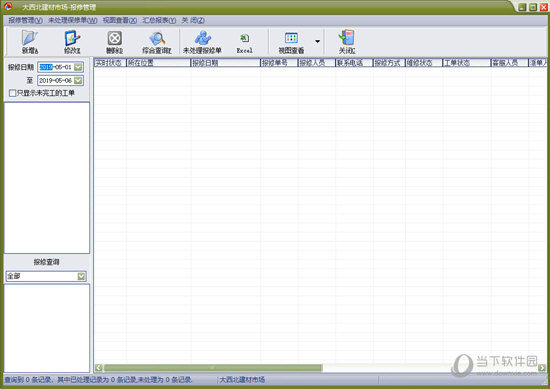The image size is (550, 389).
Task: Expand the 至 end date dropdown
Action: [x=78, y=80]
